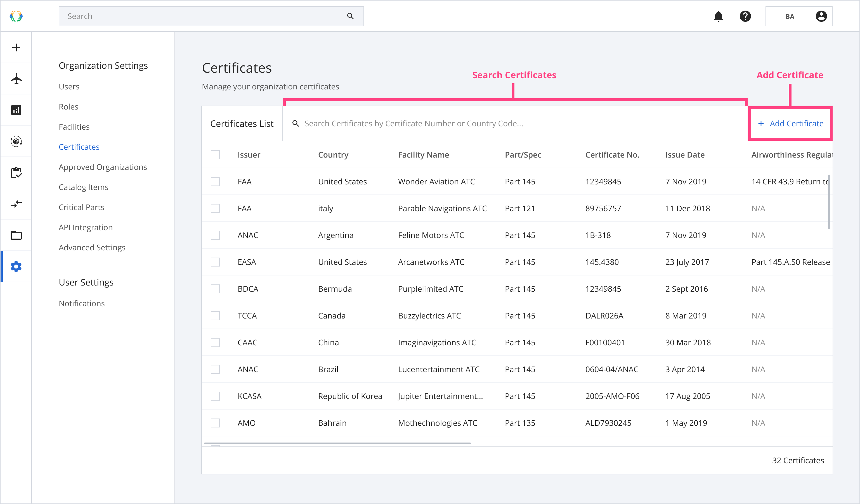Open the folder icon in the left rail
The width and height of the screenshot is (860, 504).
pyautogui.click(x=16, y=235)
